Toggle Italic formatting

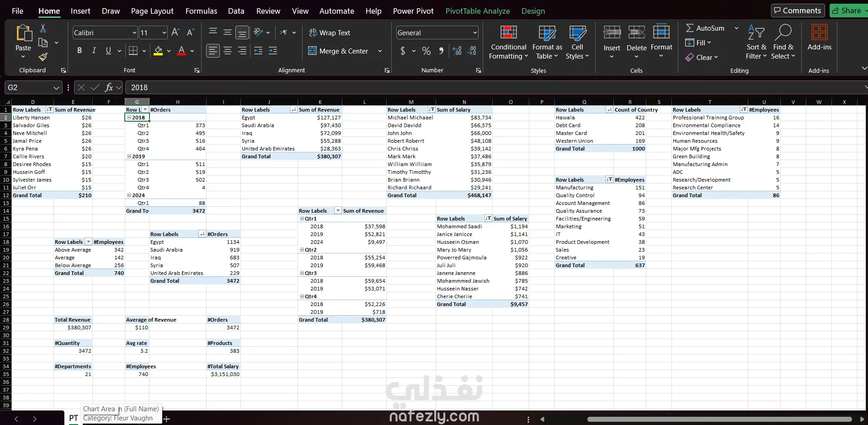pyautogui.click(x=94, y=51)
